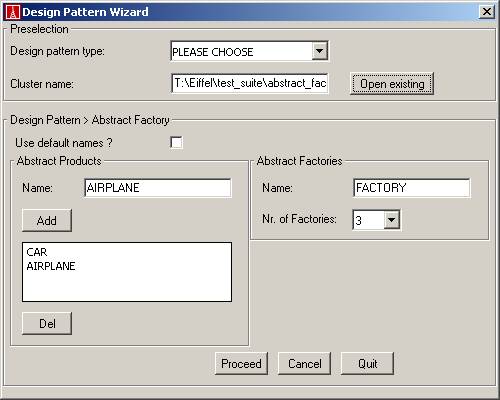Select AIRPLANE in the products list
Viewport: 500px width, 400px height.
51,266
